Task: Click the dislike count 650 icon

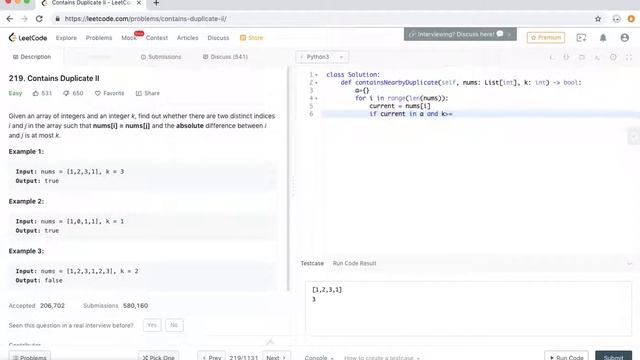Action: [x=66, y=93]
